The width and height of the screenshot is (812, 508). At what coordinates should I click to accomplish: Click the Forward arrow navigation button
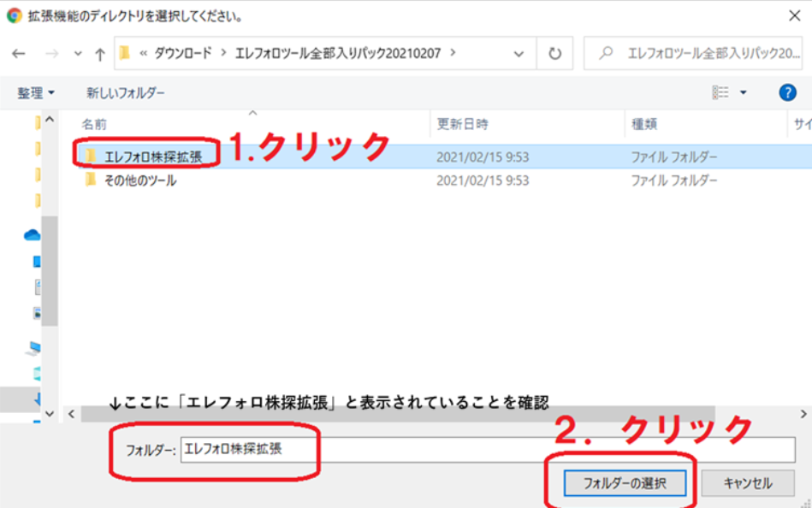point(51,53)
